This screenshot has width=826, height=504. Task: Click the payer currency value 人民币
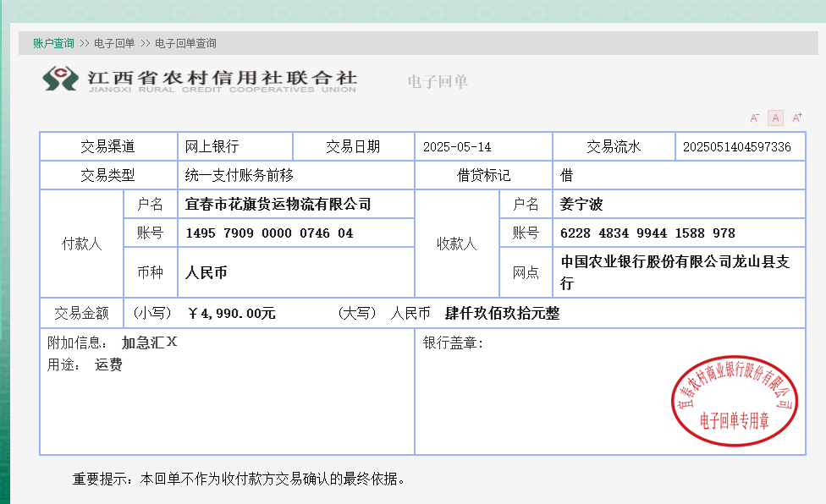click(x=206, y=272)
